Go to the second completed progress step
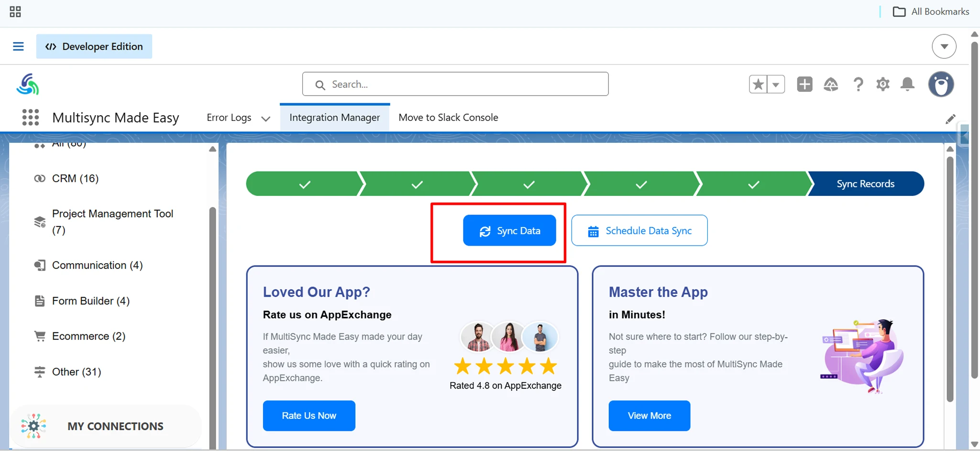980x451 pixels. pyautogui.click(x=417, y=184)
